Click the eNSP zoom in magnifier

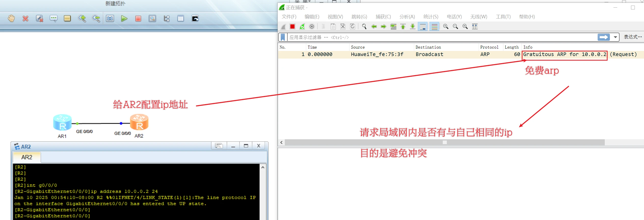tap(82, 19)
